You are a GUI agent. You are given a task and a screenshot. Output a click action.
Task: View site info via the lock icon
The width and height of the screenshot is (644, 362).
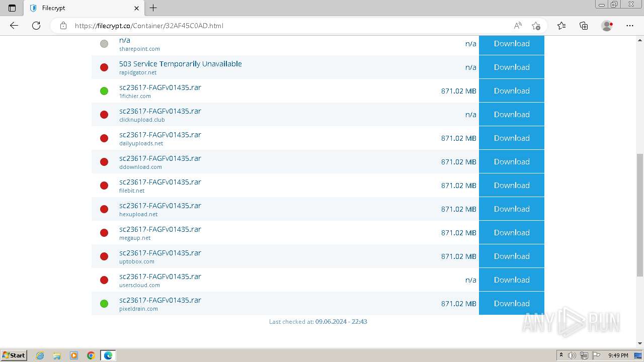63,26
